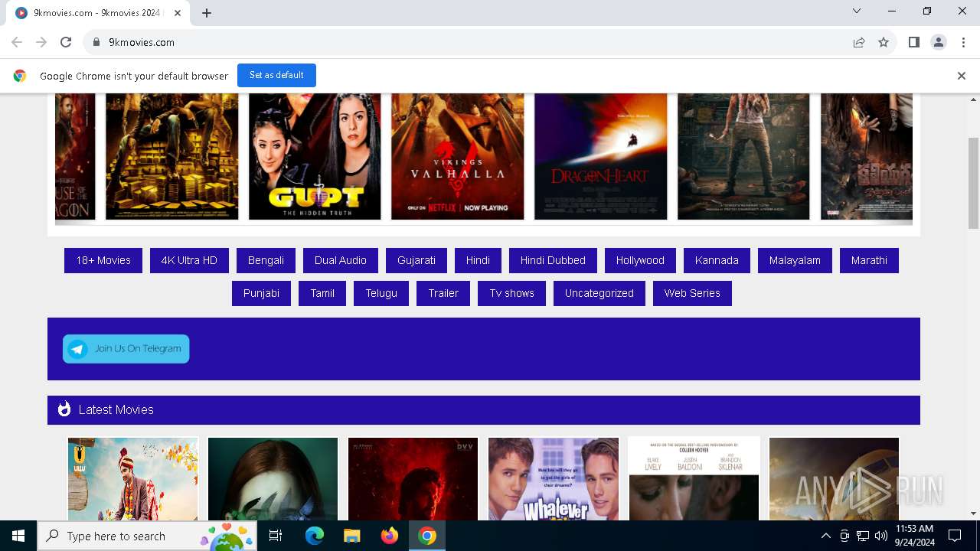Open the Gupt The Hidden Truth poster
Viewport: 980px width, 551px height.
315,157
